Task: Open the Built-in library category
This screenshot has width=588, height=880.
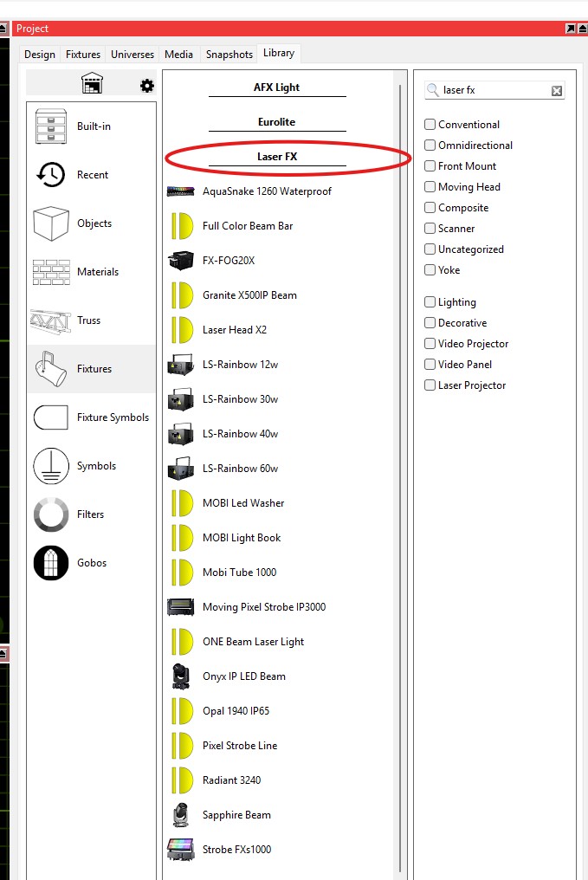Action: pyautogui.click(x=92, y=126)
